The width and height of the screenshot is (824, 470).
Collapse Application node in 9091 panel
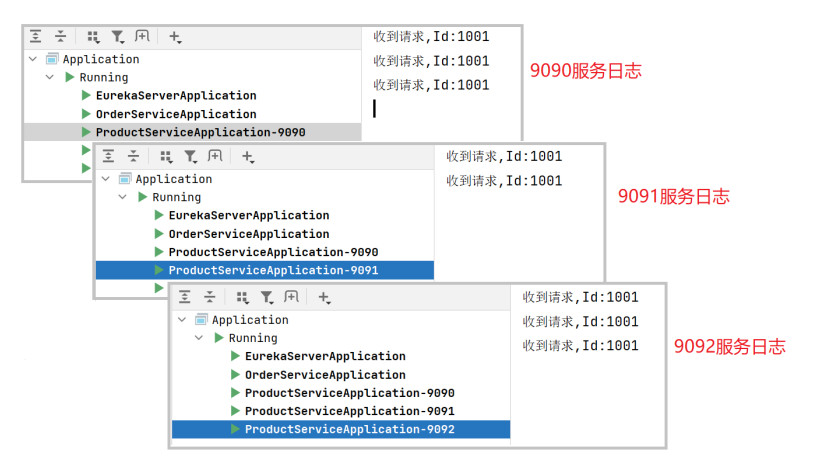106,179
